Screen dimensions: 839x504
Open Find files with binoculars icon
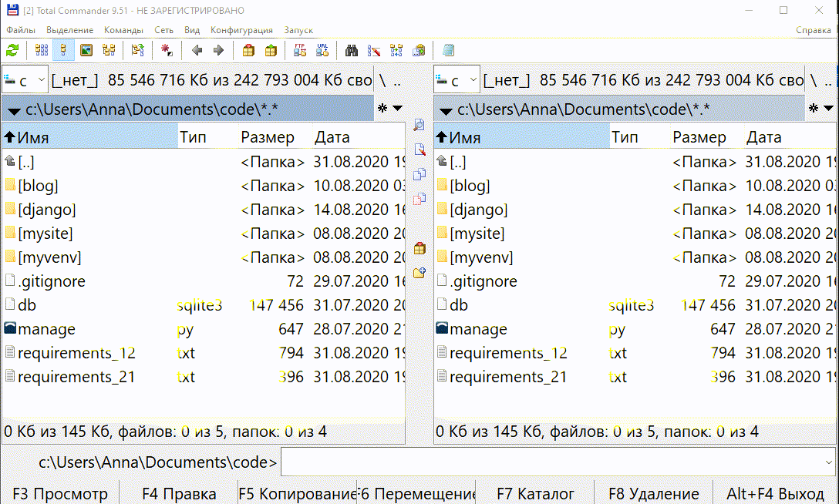point(352,51)
